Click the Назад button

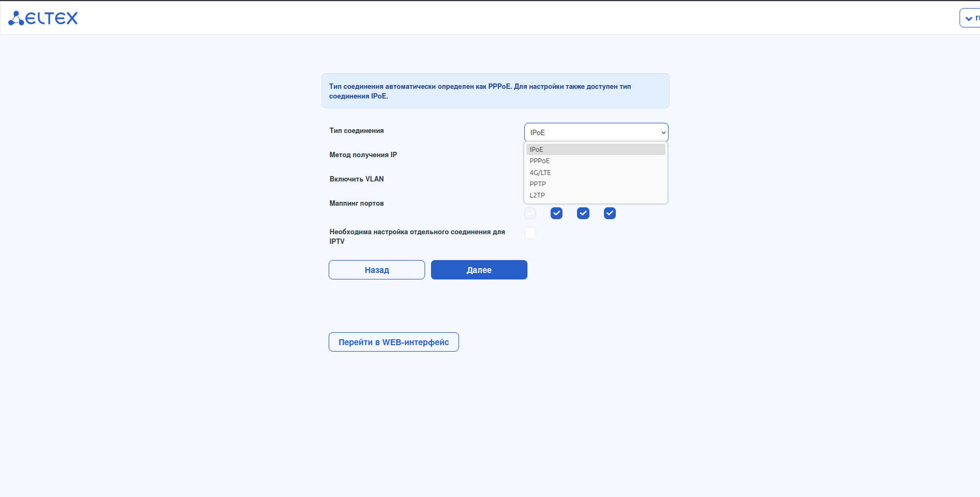[377, 270]
